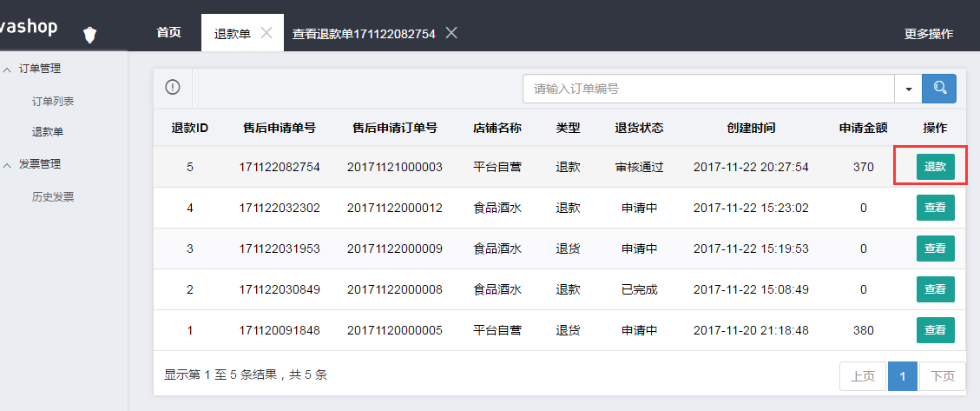This screenshot has height=411, width=980.
Task: Click timestamp 2017-11-22 20:27:54
Action: tap(751, 167)
